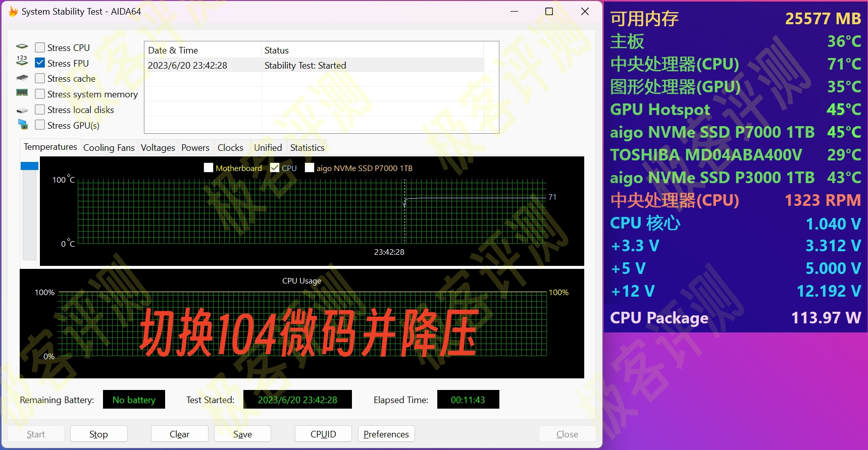Enable the Stress CPU checkbox

point(40,47)
